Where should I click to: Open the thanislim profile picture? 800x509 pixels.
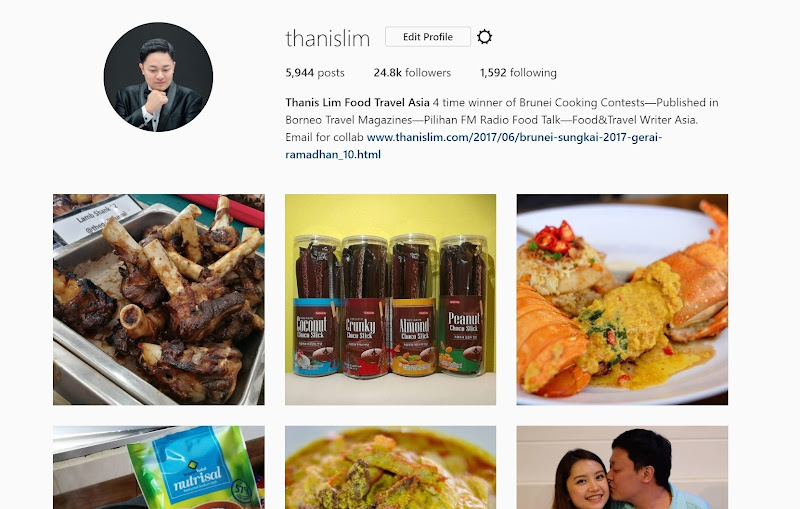pyautogui.click(x=158, y=77)
